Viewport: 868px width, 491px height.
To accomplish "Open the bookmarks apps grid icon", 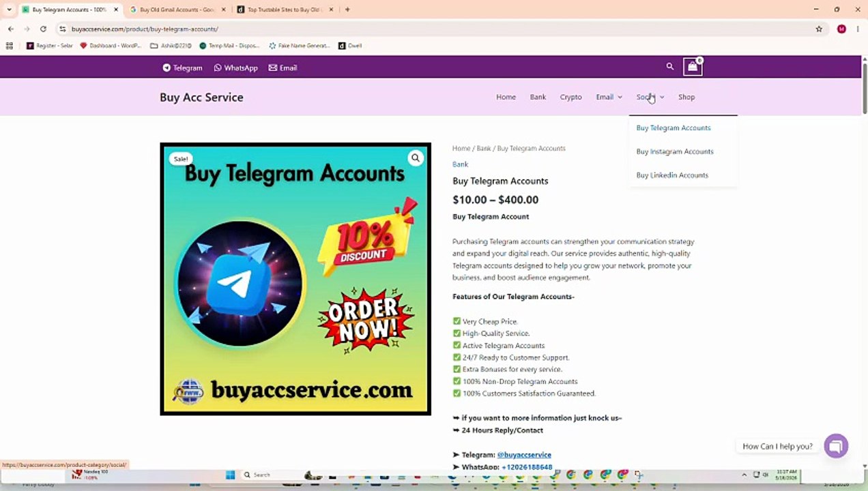I will (x=10, y=46).
